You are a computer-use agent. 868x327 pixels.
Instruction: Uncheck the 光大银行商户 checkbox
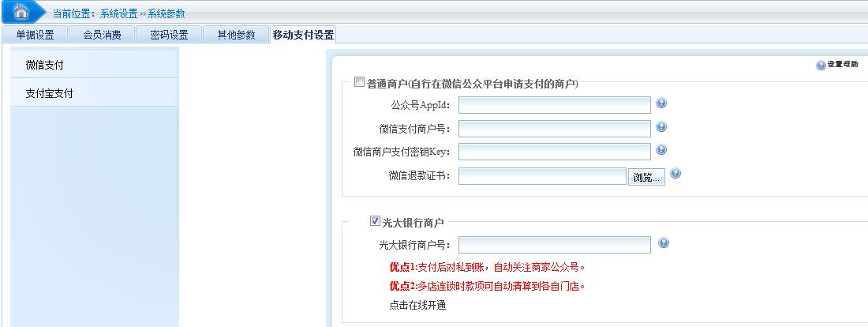(375, 222)
